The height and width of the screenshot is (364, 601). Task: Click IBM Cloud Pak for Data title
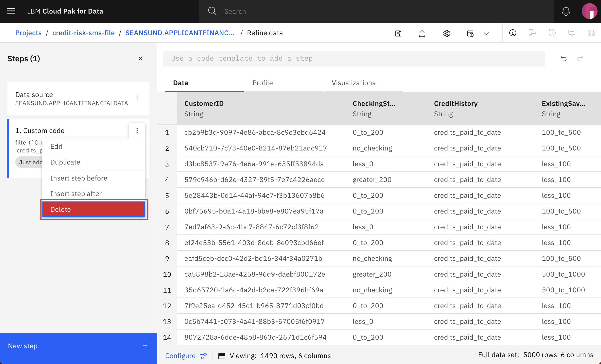[65, 11]
